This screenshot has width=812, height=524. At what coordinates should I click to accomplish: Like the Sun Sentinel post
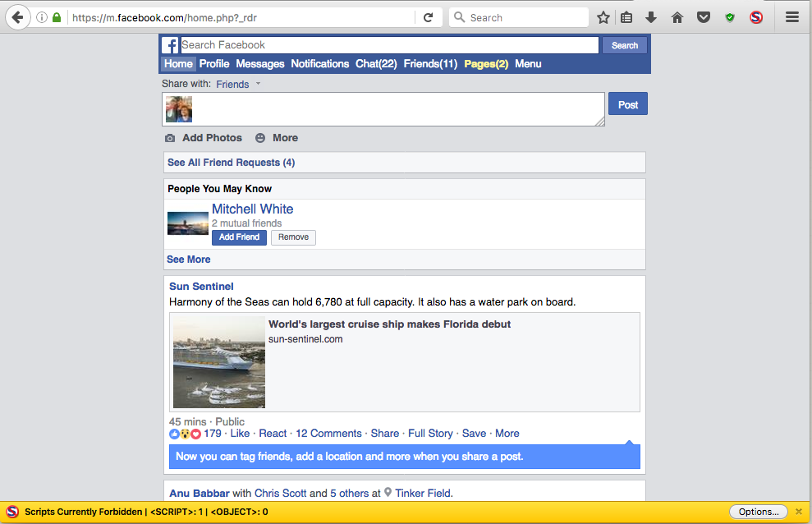coord(240,434)
